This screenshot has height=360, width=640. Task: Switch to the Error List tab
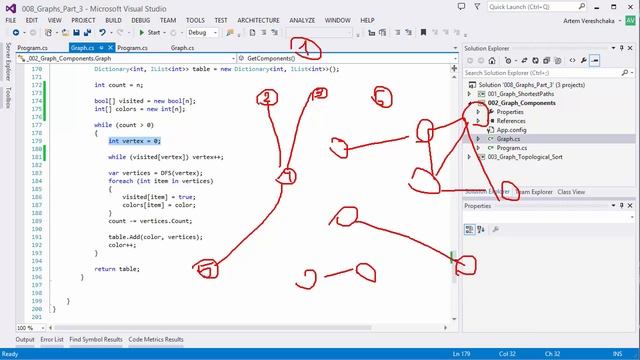pos(52,339)
